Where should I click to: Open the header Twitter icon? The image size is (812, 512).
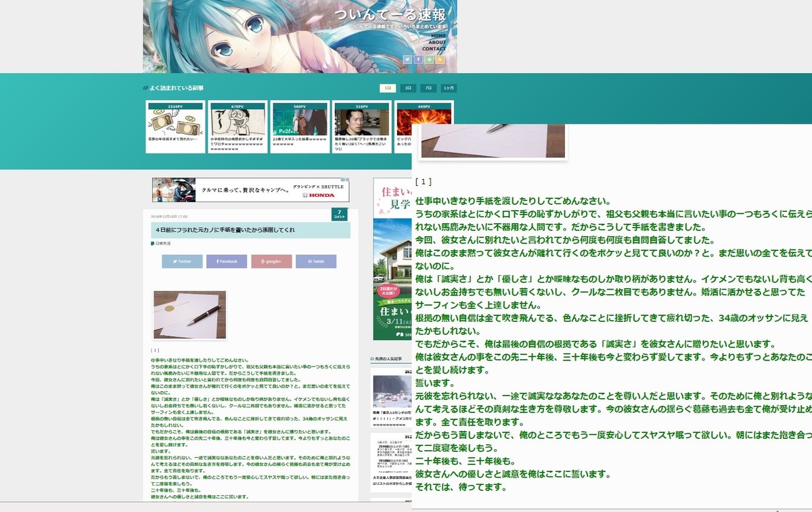407,60
